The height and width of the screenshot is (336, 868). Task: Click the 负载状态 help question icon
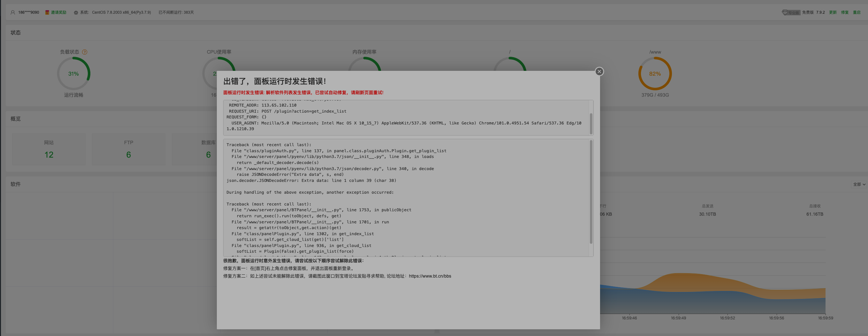click(x=85, y=52)
